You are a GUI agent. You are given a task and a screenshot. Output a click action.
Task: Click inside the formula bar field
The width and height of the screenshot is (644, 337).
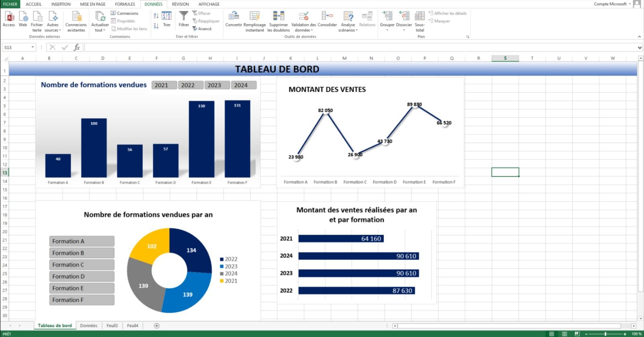[x=358, y=48]
